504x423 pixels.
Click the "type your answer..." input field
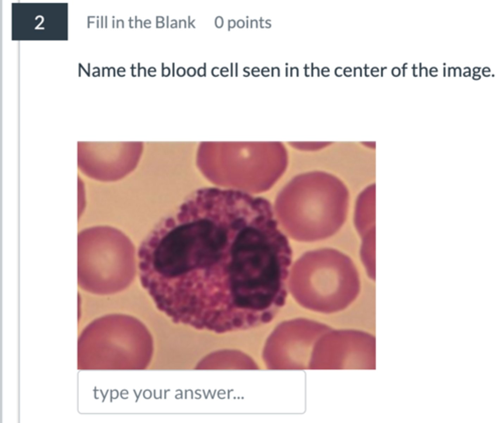point(192,392)
